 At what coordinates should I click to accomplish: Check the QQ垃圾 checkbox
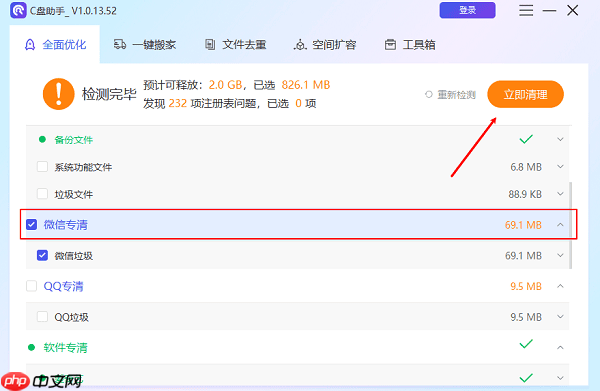pyautogui.click(x=42, y=317)
